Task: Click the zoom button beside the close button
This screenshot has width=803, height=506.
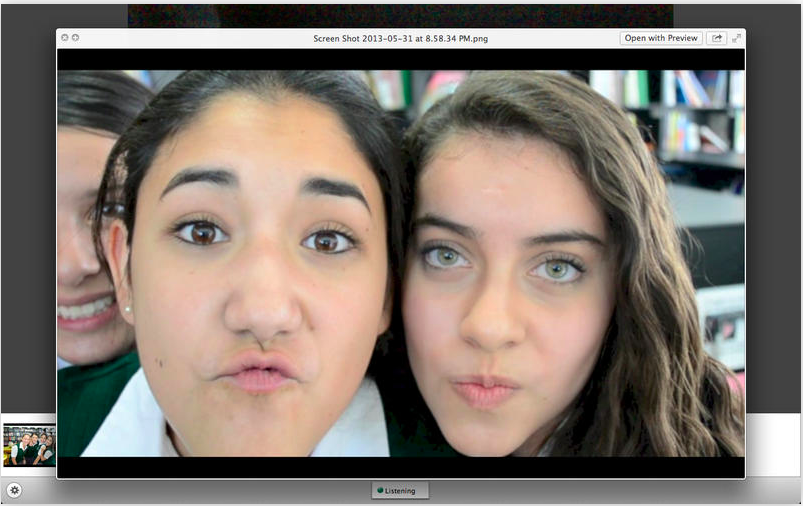Action: tap(75, 37)
